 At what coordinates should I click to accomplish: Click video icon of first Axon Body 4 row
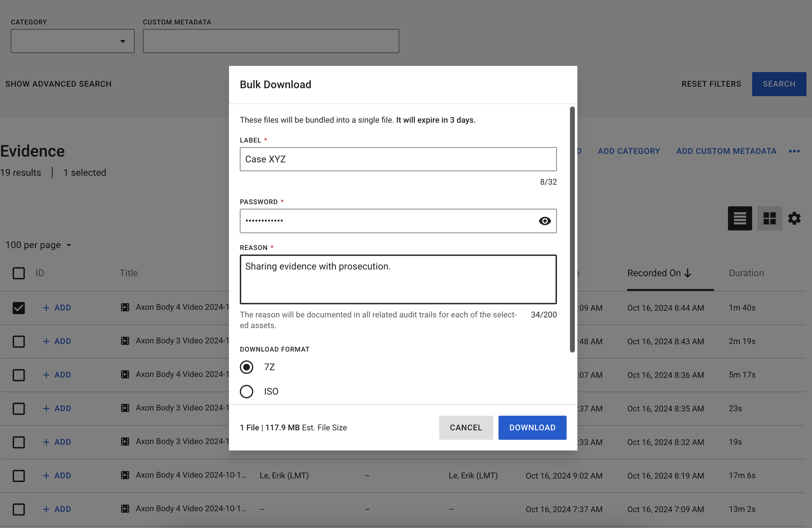click(125, 307)
